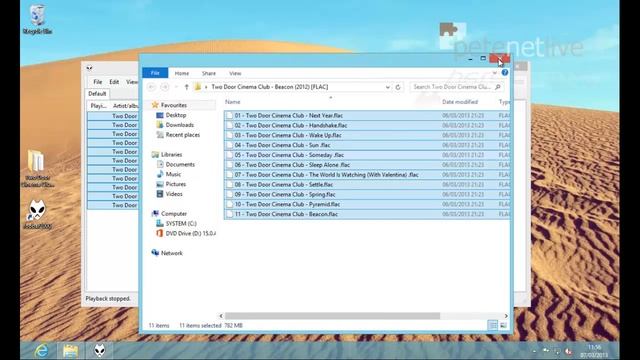Open the View ribbon tab
640x360 pixels.
235,73
